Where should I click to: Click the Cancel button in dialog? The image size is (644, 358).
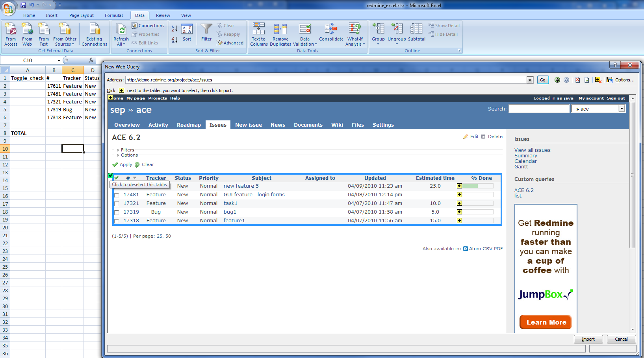tap(621, 339)
